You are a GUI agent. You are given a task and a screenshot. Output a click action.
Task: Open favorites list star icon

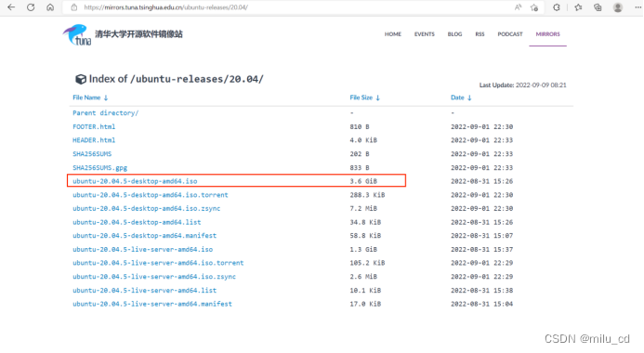[578, 7]
